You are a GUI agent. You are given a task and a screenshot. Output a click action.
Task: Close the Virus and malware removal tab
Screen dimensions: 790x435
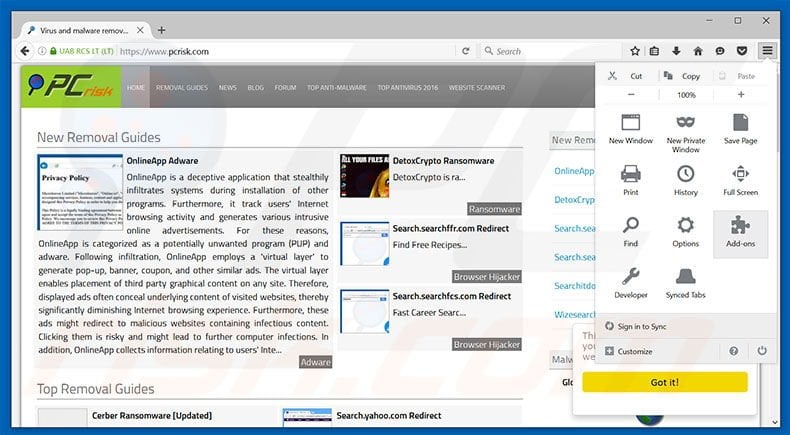(140, 30)
